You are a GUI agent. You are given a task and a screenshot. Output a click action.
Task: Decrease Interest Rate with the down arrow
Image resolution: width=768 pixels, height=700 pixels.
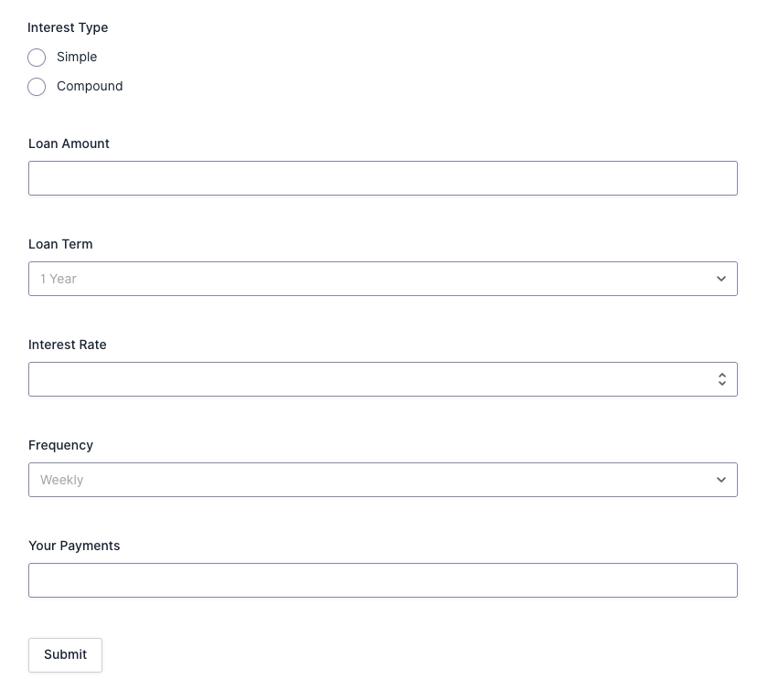pos(722,384)
